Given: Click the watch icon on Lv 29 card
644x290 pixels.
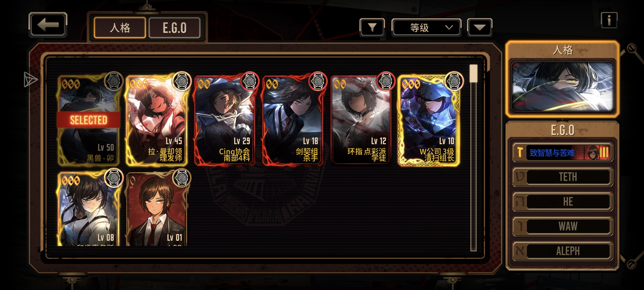Looking at the screenshot, I should click(x=250, y=81).
